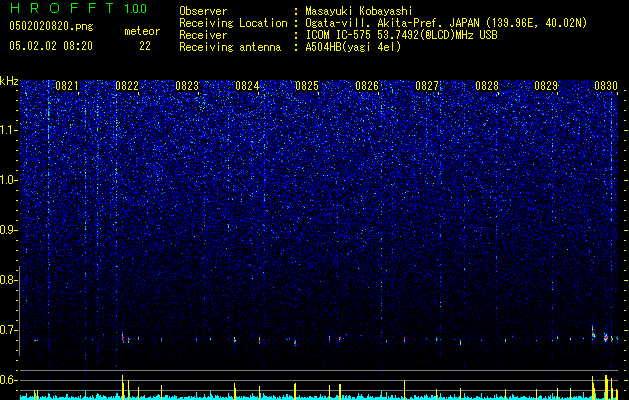Click the version number 1.0.0
Viewport: 629px width, 400px height.
click(136, 9)
